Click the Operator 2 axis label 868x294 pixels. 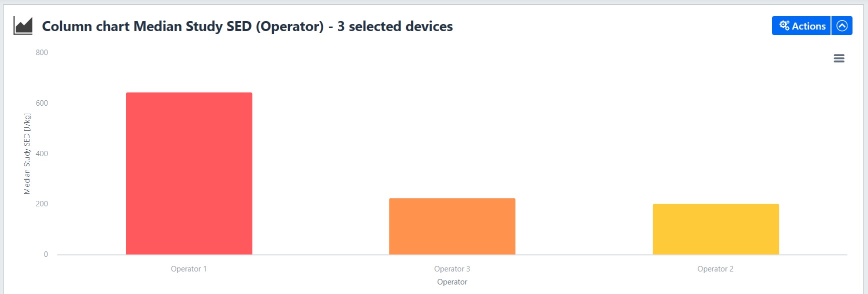point(715,269)
